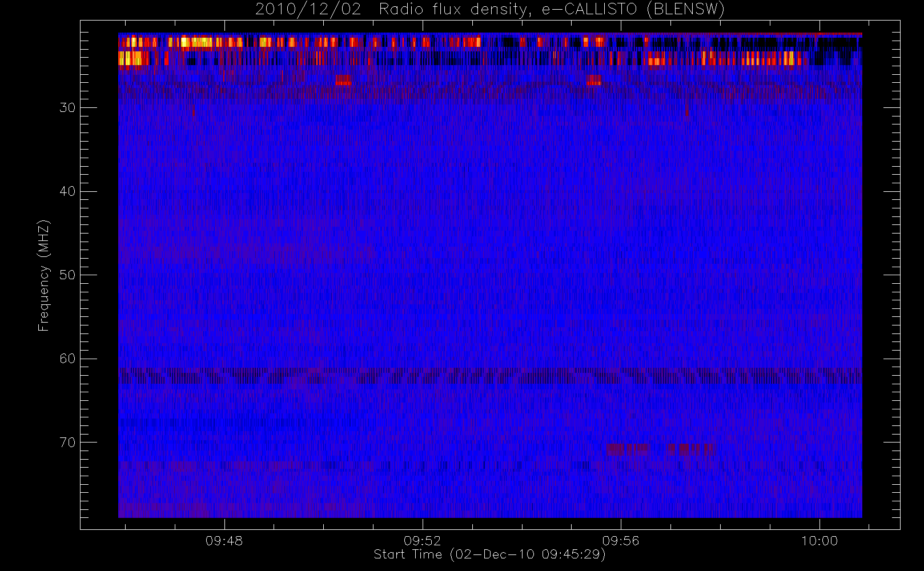This screenshot has width=924, height=571.
Task: Click the '50' frequency tick label
Action: click(x=67, y=275)
